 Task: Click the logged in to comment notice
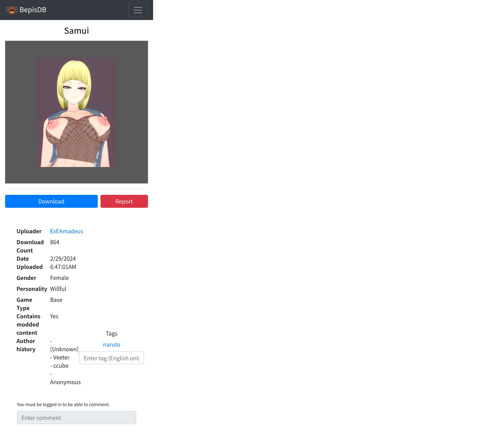pos(63,404)
